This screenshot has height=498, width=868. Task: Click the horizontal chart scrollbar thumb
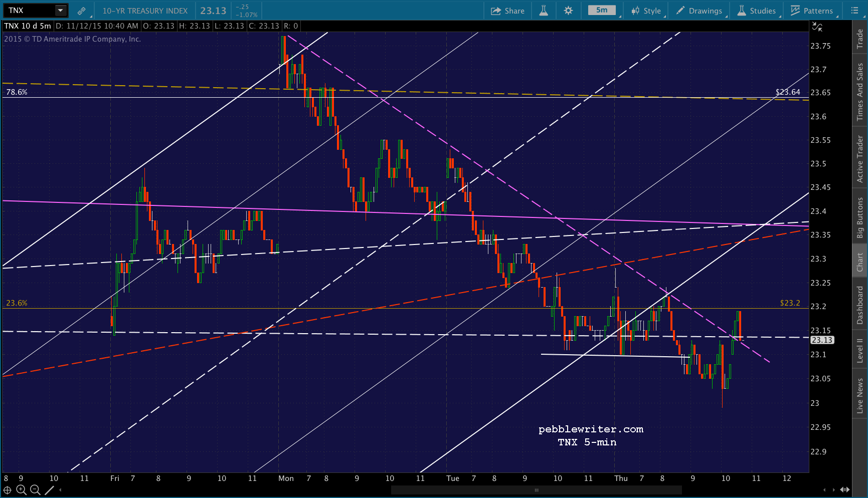click(x=537, y=490)
